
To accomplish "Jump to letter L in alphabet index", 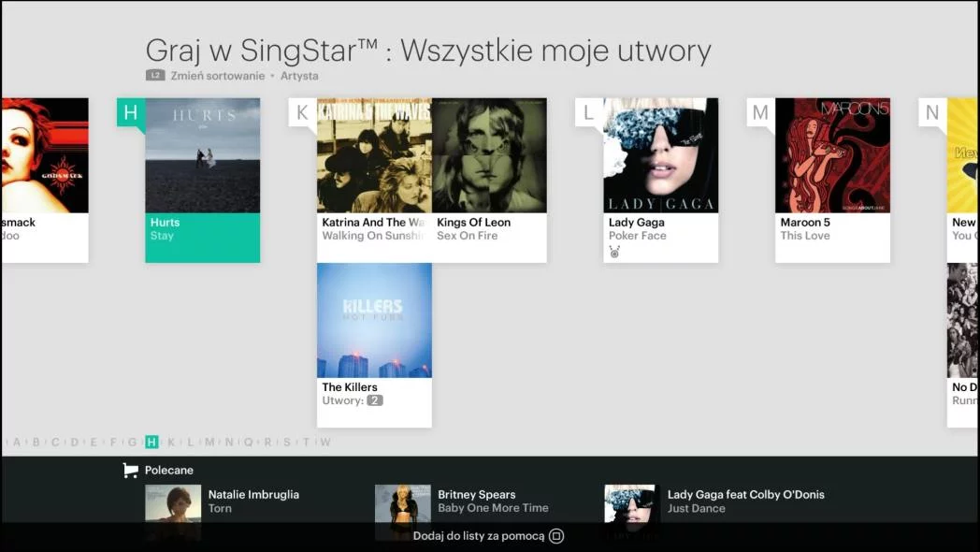I will [x=191, y=442].
